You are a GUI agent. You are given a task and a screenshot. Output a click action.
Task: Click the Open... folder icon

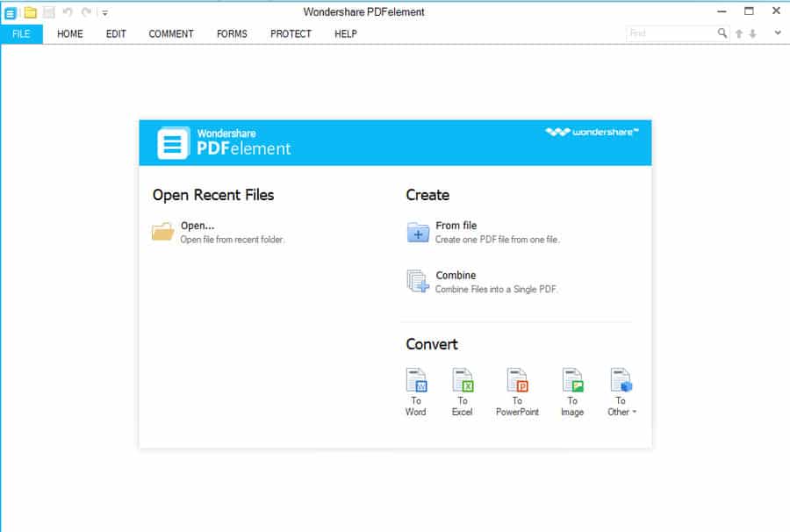162,232
